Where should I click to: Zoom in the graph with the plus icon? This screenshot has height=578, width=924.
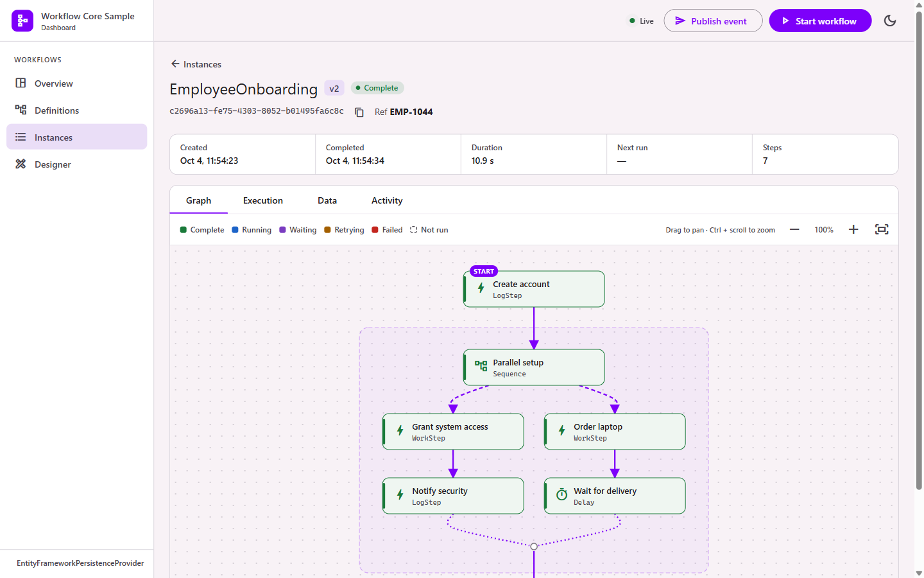click(853, 229)
